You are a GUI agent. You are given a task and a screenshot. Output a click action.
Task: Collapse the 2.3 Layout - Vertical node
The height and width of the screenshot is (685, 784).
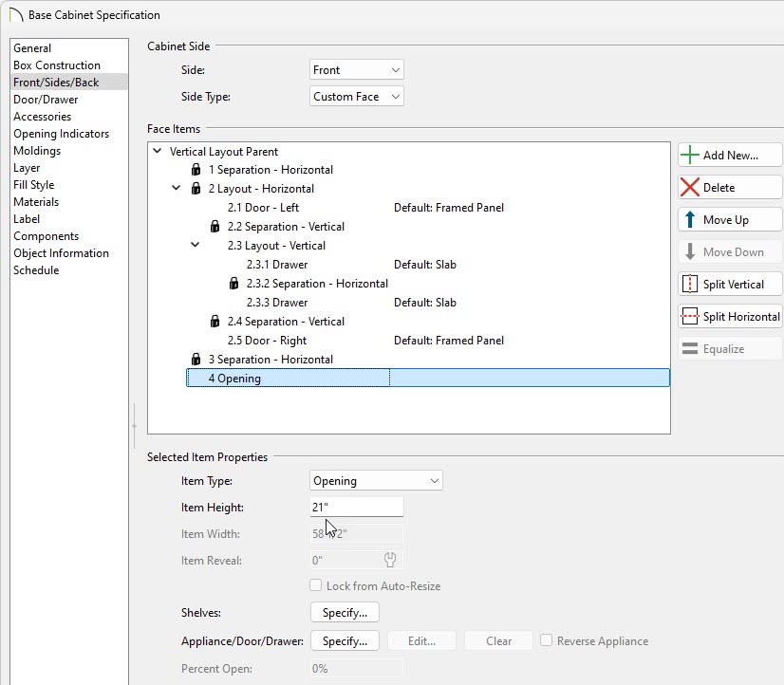[x=196, y=245]
